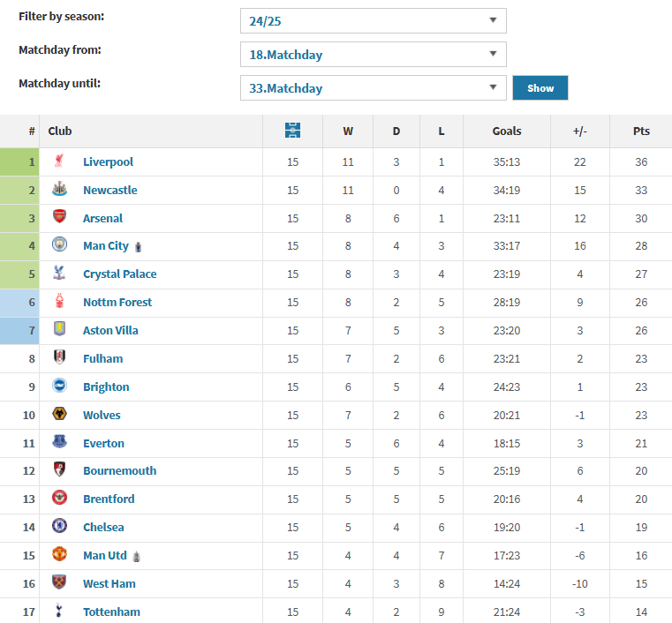Click the trophy icon beside Man City
This screenshot has height=623, width=672.
(138, 247)
